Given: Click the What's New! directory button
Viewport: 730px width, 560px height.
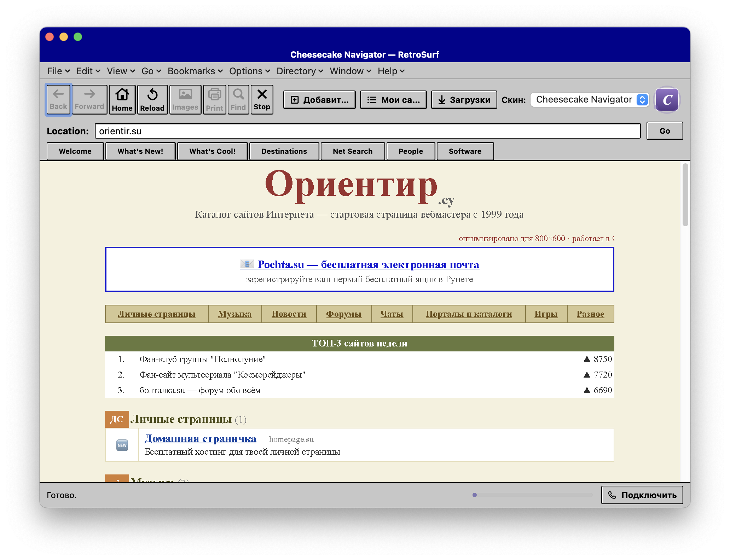Looking at the screenshot, I should click(x=140, y=151).
